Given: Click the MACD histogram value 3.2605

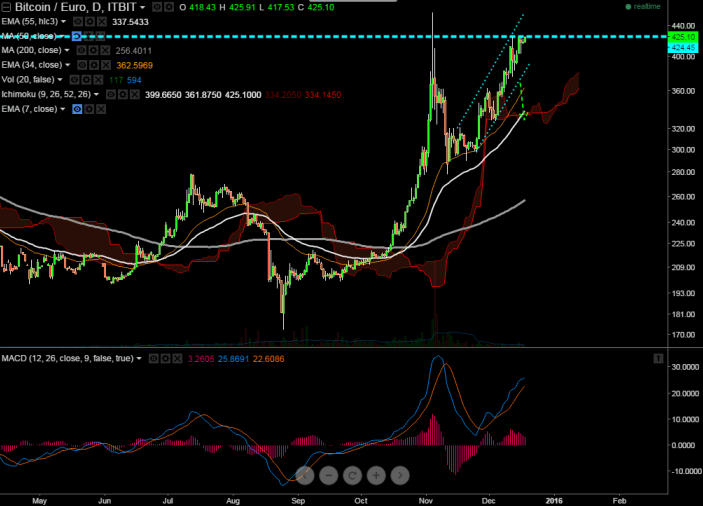Looking at the screenshot, I should pos(201,359).
